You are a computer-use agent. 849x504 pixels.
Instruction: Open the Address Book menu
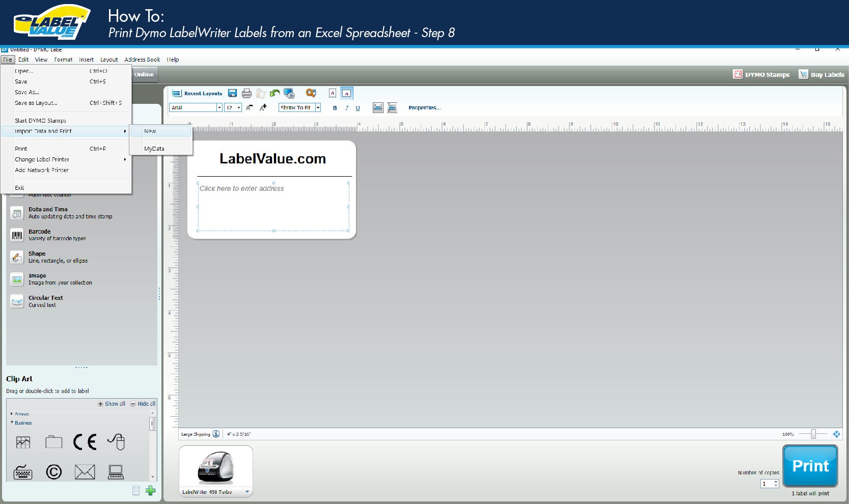142,60
